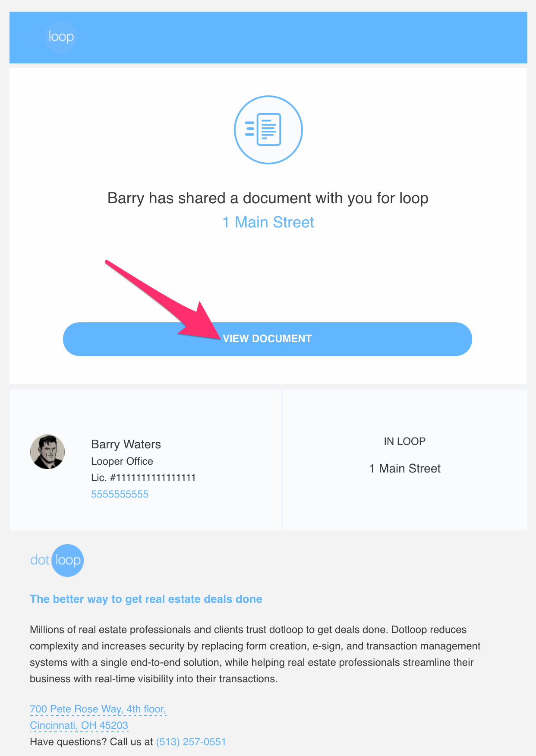536x756 pixels.
Task: Click the 'Have questions? Call us at' text
Action: click(x=91, y=742)
